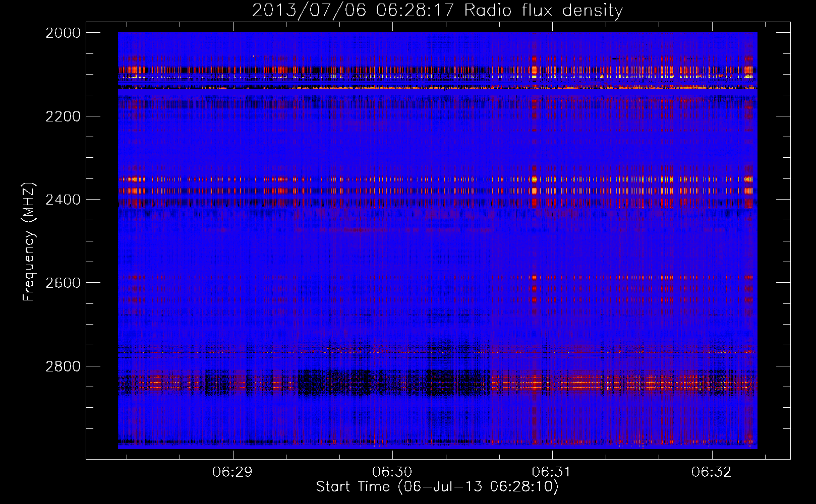Click the 2400 frequency tick label
The image size is (816, 504).
63,200
